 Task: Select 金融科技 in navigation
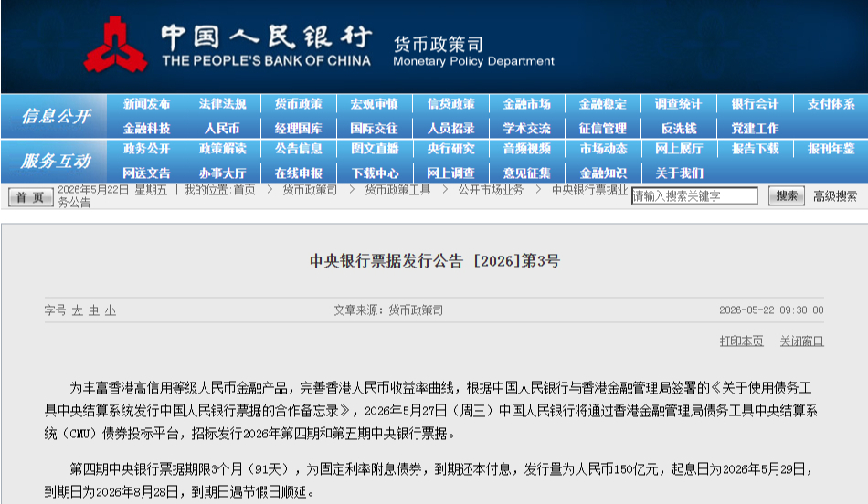[146, 129]
